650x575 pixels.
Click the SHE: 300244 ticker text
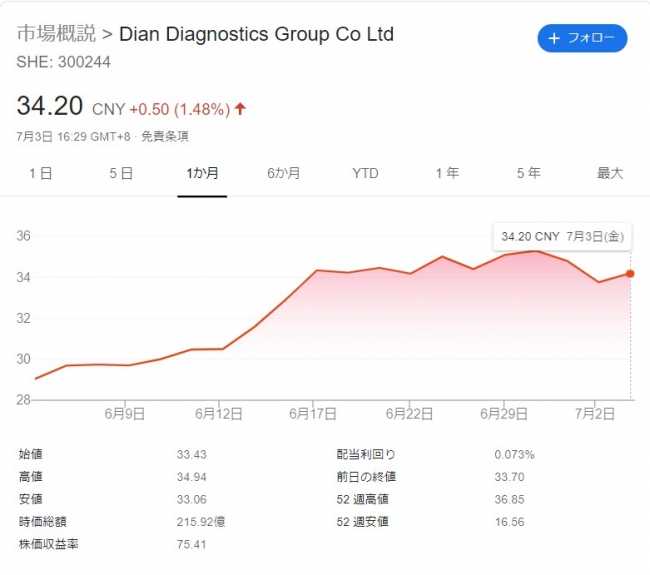(63, 62)
